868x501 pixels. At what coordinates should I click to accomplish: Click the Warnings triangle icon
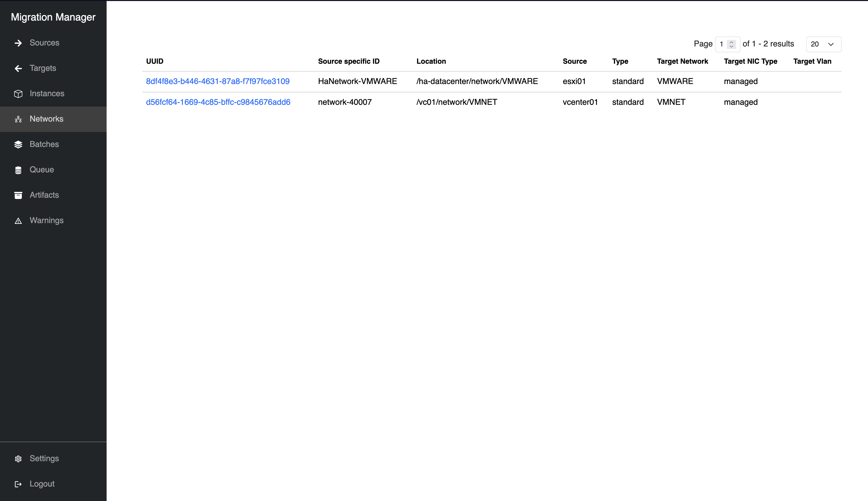(18, 221)
